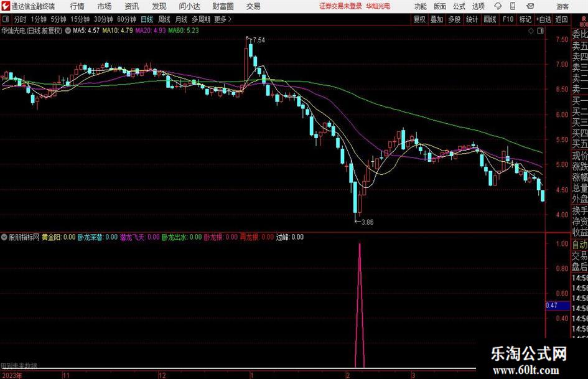The width and height of the screenshot is (588, 379).
Task: Open the mail message icon
Action: point(530,6)
